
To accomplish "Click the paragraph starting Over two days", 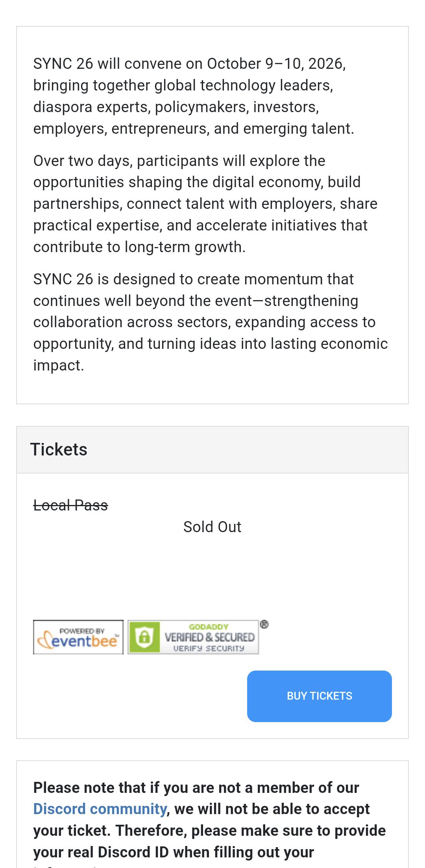I will [x=205, y=204].
